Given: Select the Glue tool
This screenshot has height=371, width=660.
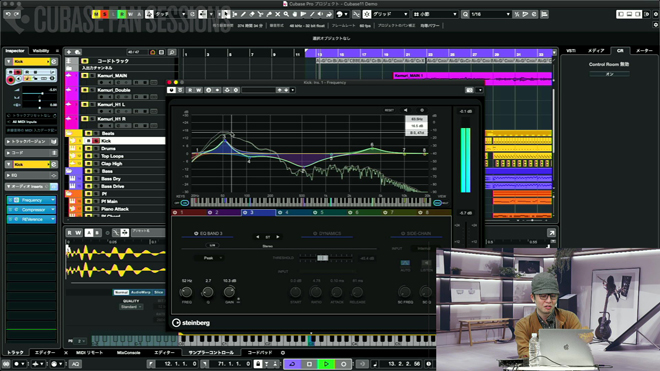Looking at the screenshot, I should [x=269, y=14].
